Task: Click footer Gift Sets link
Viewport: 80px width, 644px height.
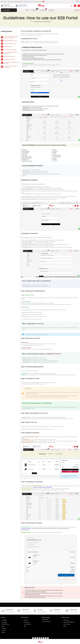Action: pos(3,630)
